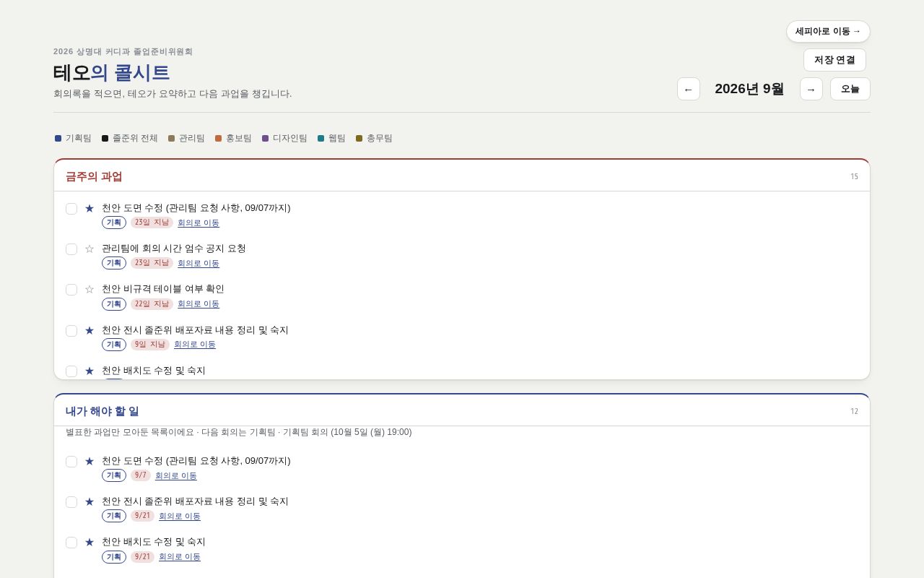
Task: Open 회의로 이동 link under 관리팀에 회의 시간 엄수
Action: coord(199,263)
